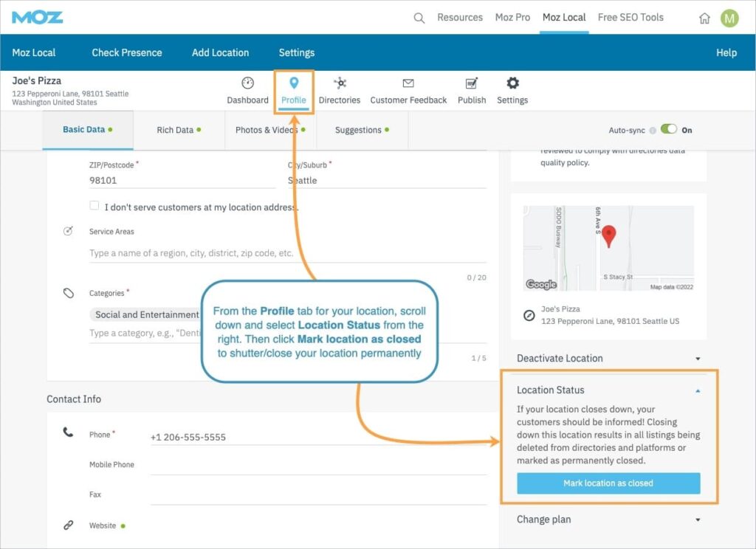
Task: Click the Contact Info heading
Action: pos(74,399)
